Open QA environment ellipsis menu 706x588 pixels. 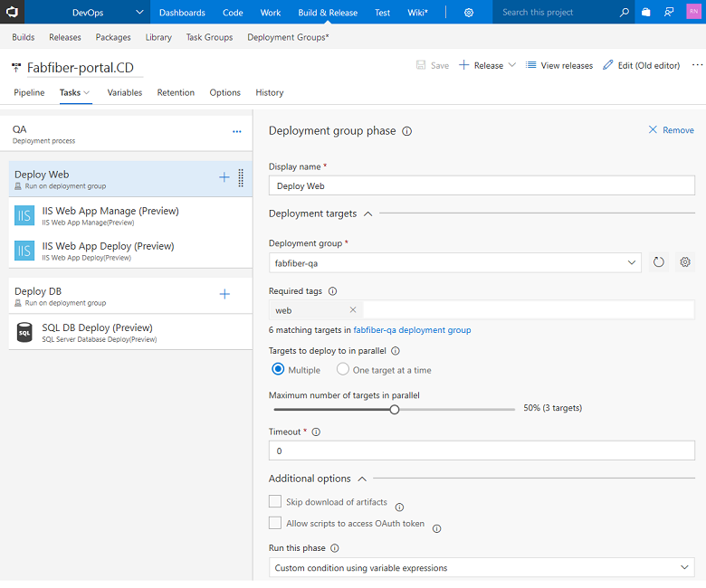(237, 132)
